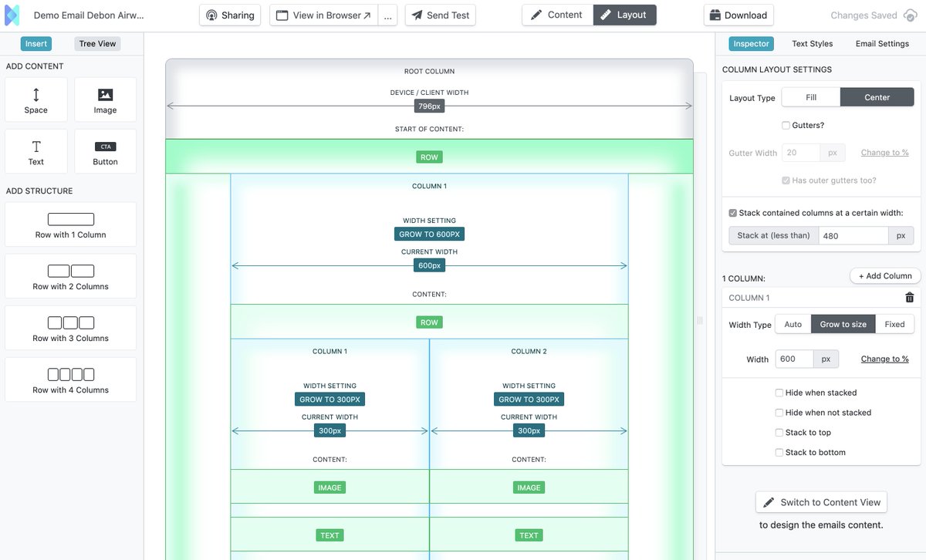Image resolution: width=926 pixels, height=560 pixels.
Task: Add a Row with 3 Columns
Action: pyautogui.click(x=71, y=328)
